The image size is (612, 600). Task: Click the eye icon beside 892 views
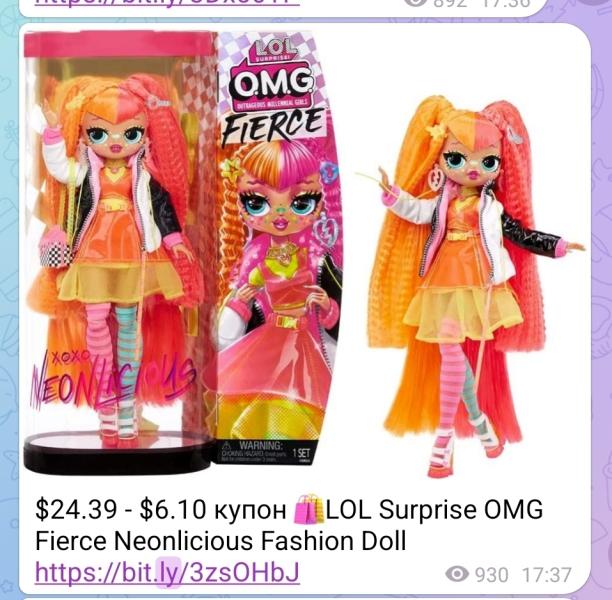tap(415, 2)
